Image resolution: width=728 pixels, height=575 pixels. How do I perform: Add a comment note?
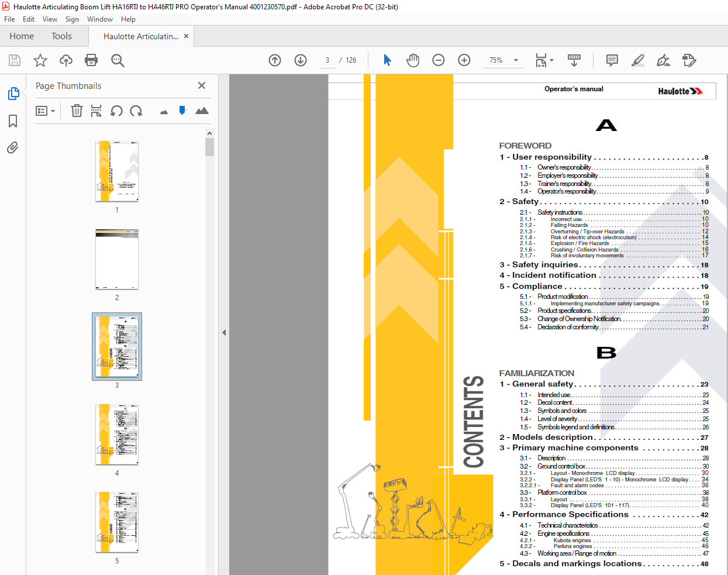pyautogui.click(x=612, y=60)
